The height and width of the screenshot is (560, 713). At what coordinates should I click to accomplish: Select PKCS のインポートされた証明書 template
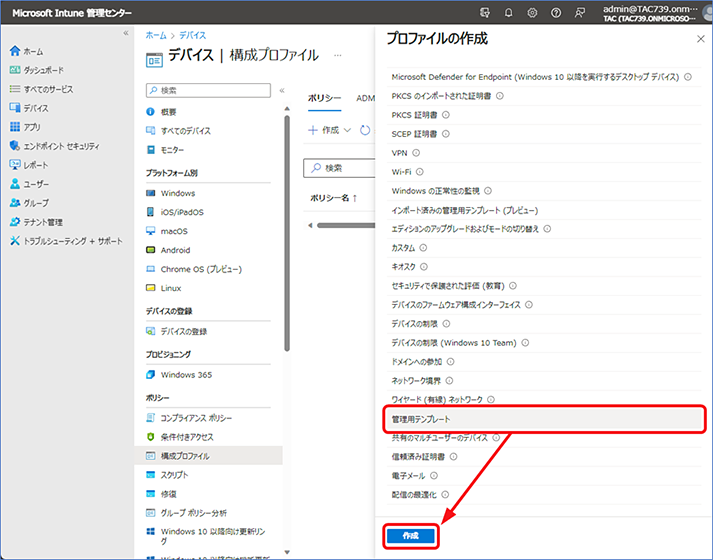pyautogui.click(x=544, y=96)
